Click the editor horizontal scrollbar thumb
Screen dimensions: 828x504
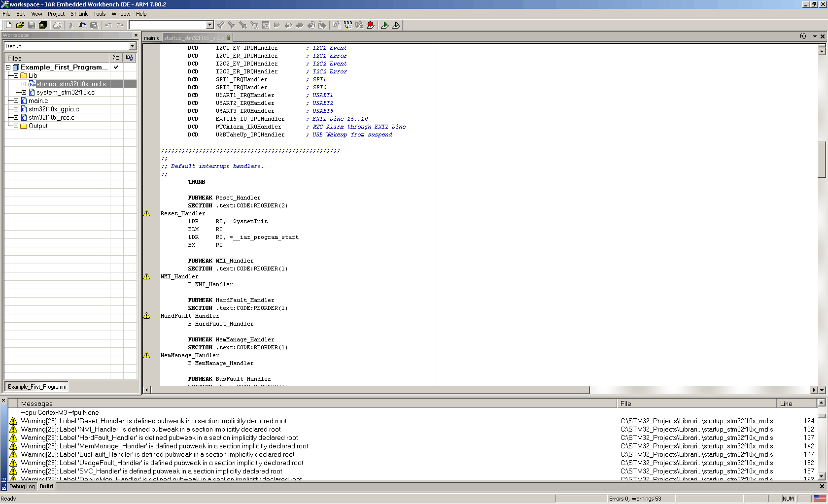(x=370, y=390)
